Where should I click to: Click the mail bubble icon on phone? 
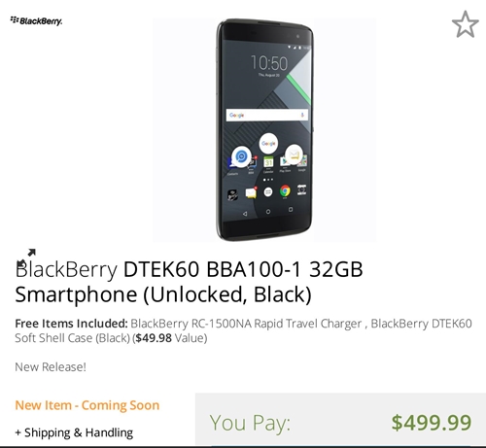(294, 155)
